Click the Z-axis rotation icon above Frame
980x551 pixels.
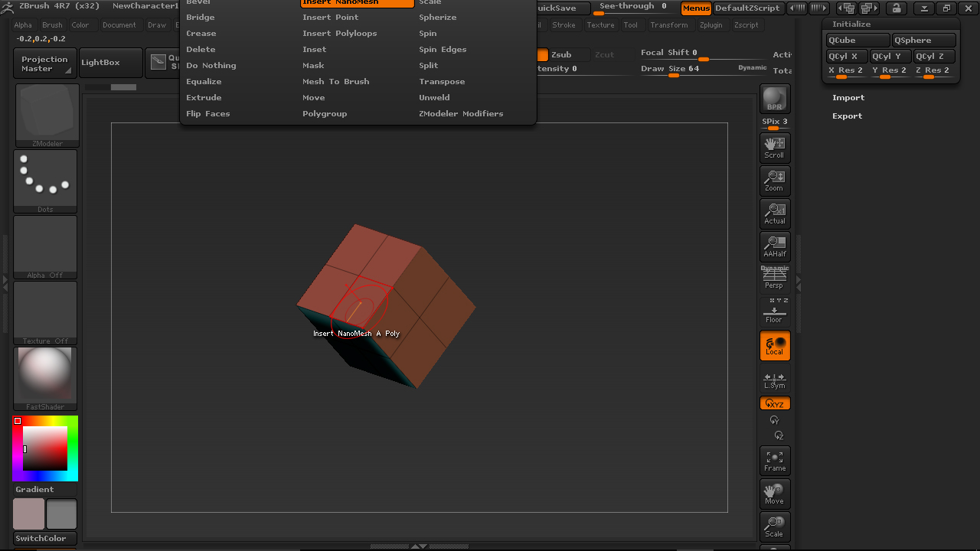click(x=779, y=435)
